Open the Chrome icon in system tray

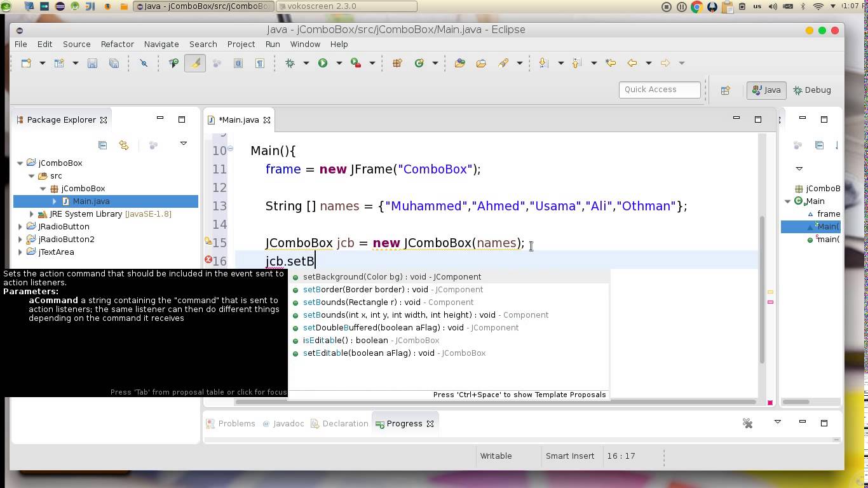point(696,7)
